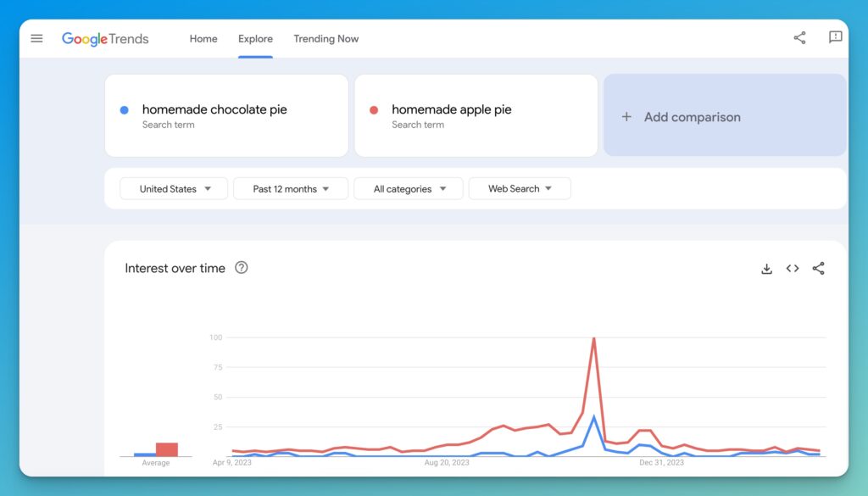
Task: Click the Google Trends logo
Action: tap(105, 38)
